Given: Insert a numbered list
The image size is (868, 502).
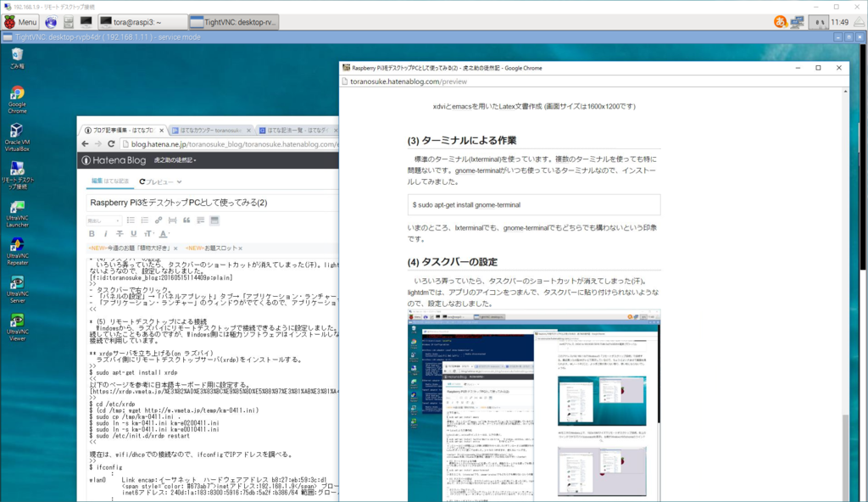Looking at the screenshot, I should 144,220.
